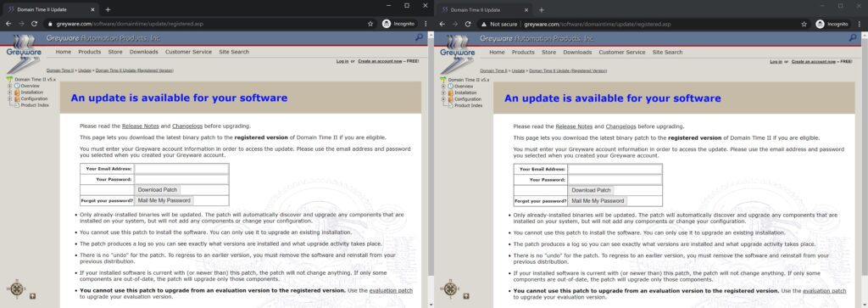The width and height of the screenshot is (868, 308).
Task: Click Mail Me My Password in the right window
Action: (598, 200)
